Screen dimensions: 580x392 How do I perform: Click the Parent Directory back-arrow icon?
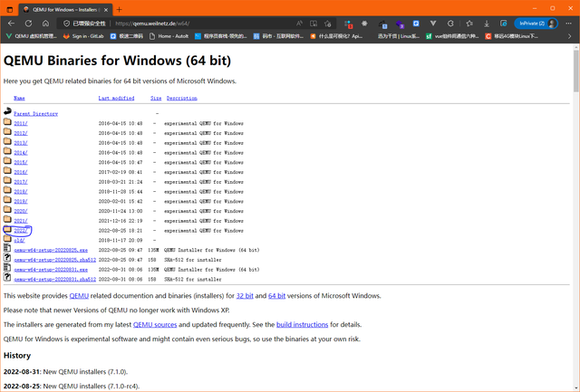7,110
